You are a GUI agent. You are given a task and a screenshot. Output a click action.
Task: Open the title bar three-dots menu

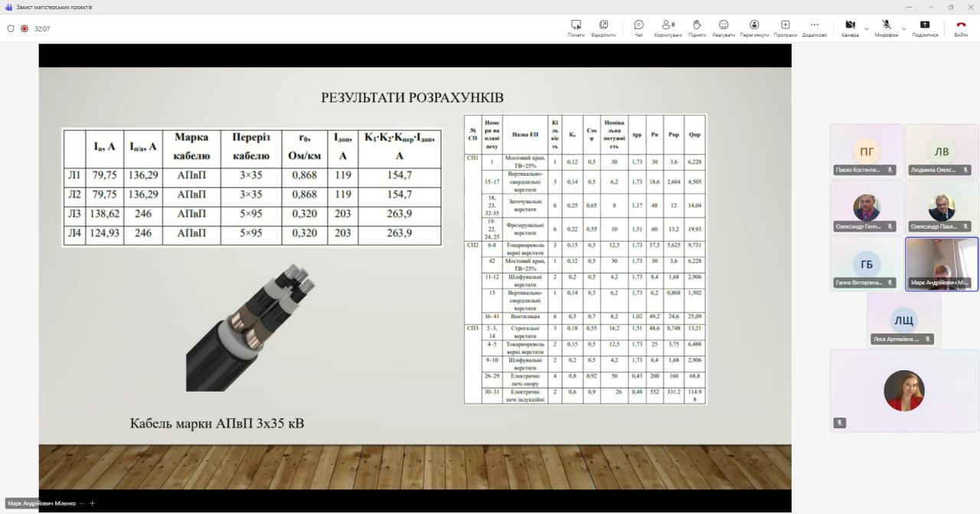(908, 7)
